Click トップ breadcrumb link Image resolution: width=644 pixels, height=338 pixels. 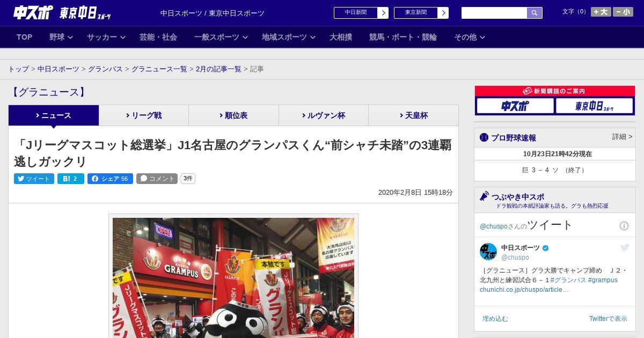pyautogui.click(x=18, y=69)
